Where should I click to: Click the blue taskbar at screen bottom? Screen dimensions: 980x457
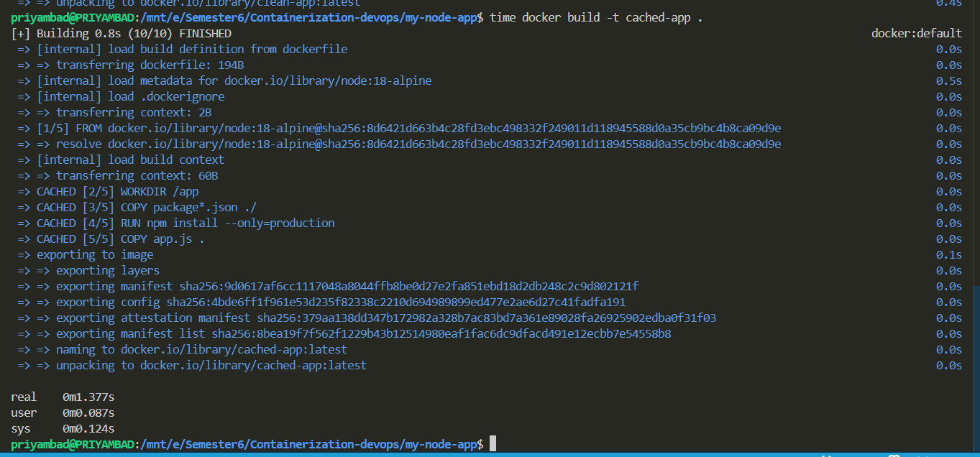(x=490, y=454)
